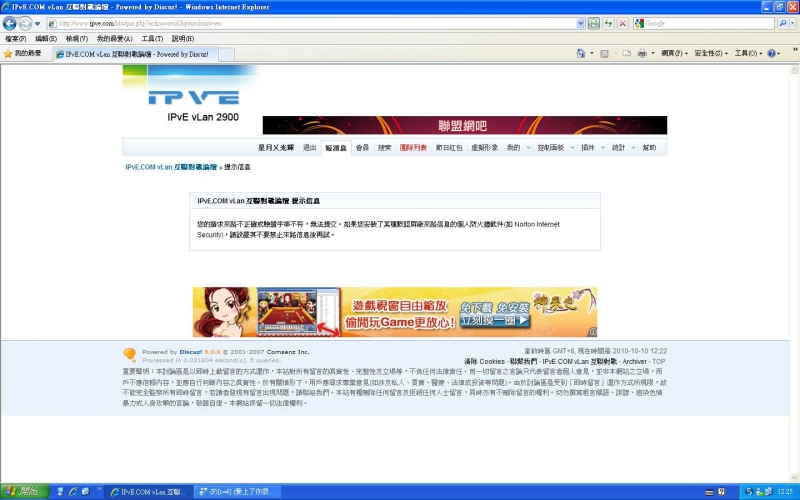Screen dimensions: 800x500
Task: Click the 搜索 nav link
Action: coord(384,147)
